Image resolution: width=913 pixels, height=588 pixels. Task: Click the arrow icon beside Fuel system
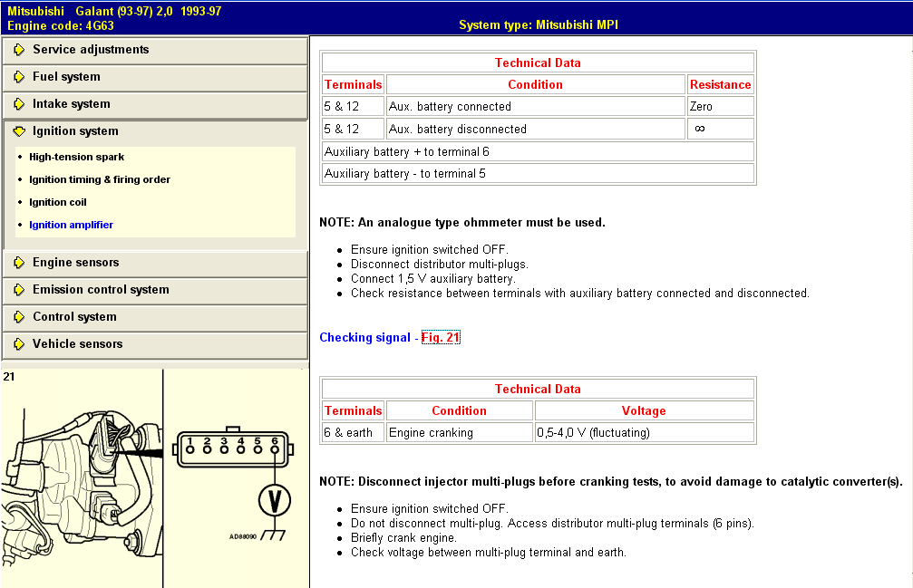(x=19, y=77)
